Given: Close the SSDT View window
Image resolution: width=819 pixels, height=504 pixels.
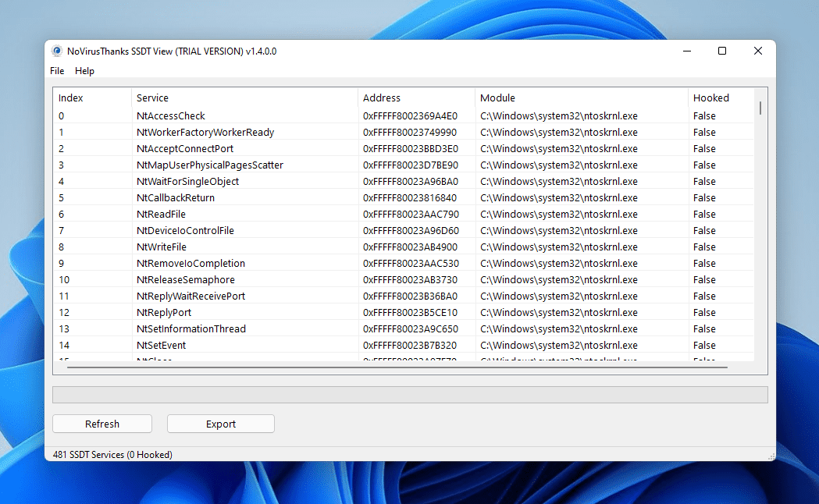Looking at the screenshot, I should tap(758, 51).
